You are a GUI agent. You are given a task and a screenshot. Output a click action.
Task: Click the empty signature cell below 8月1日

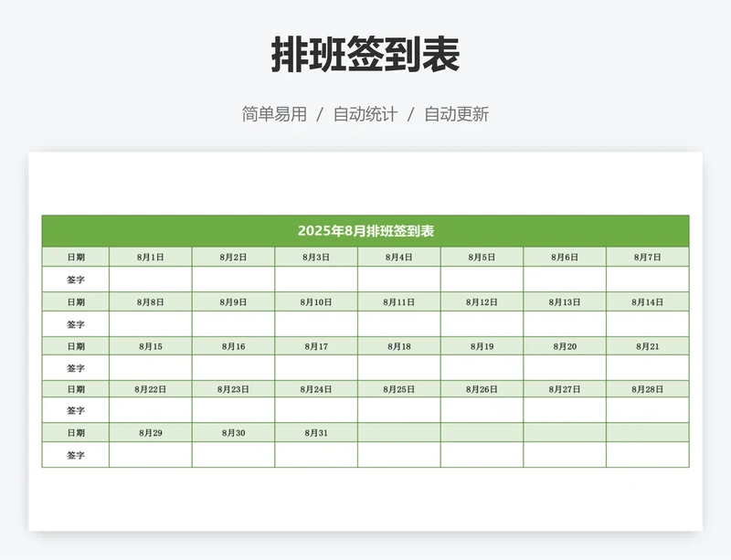point(151,280)
